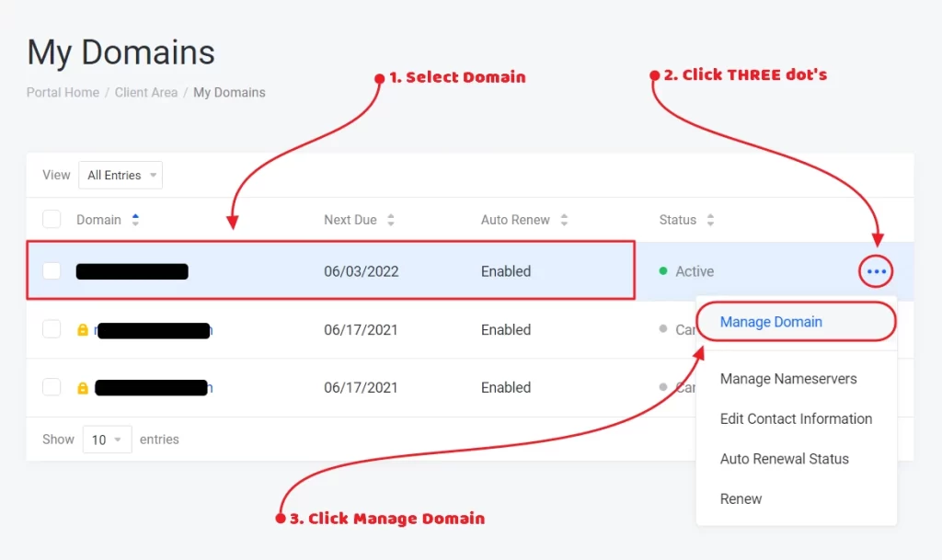Sort by Auto Renew using its arrows
Image resolution: width=942 pixels, height=560 pixels.
[x=564, y=220]
